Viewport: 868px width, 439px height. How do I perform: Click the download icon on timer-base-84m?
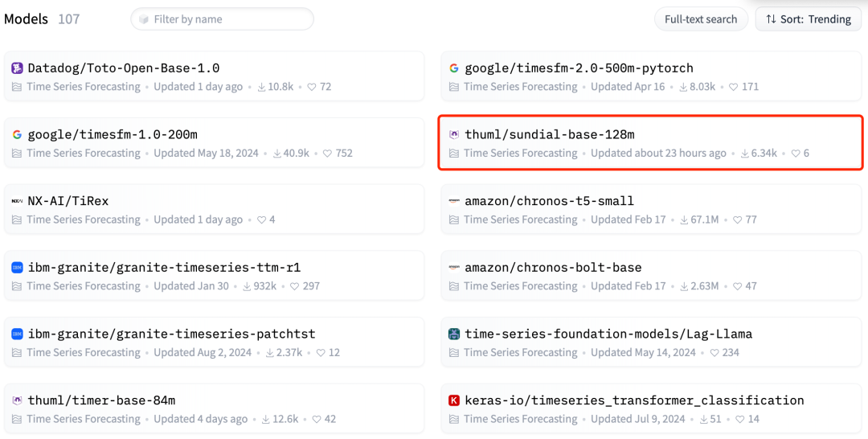266,419
